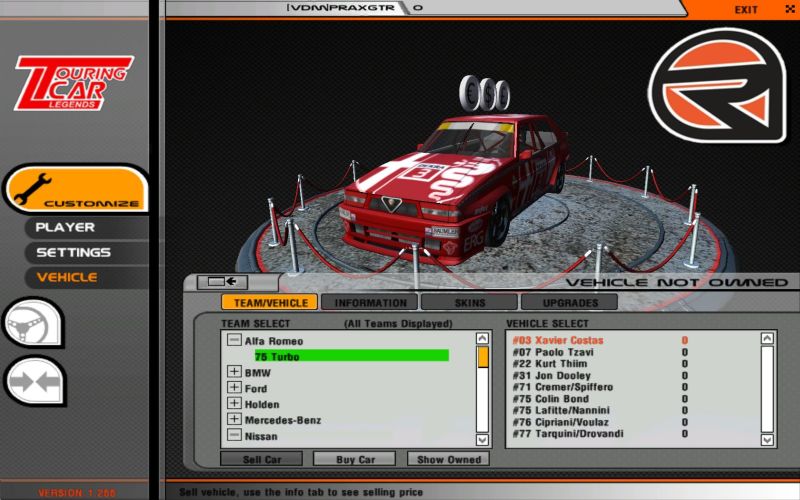Image resolution: width=800 pixels, height=500 pixels.
Task: Click the Touring Car Legends logo
Action: tap(74, 83)
